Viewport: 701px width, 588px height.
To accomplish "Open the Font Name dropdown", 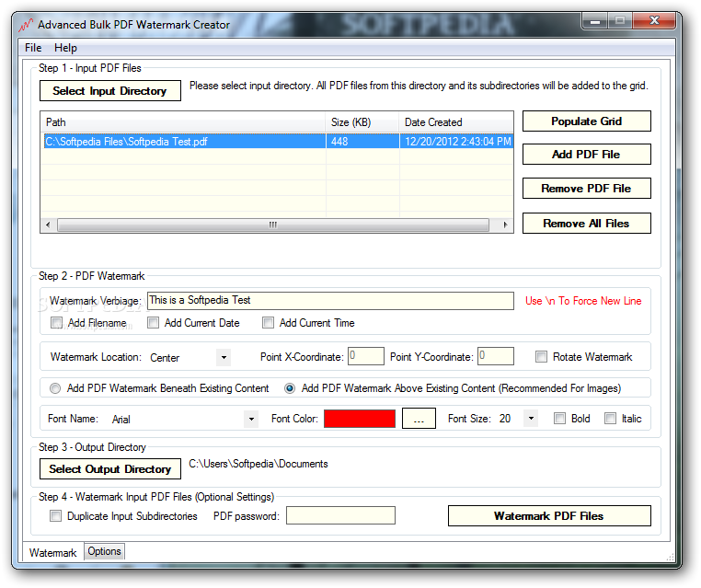I will [251, 419].
